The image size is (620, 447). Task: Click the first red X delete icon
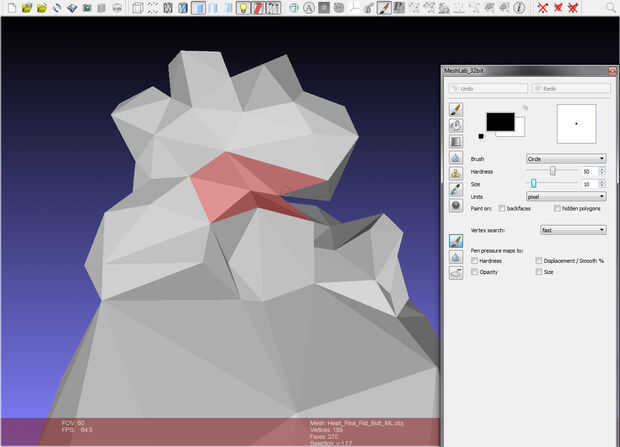543,8
